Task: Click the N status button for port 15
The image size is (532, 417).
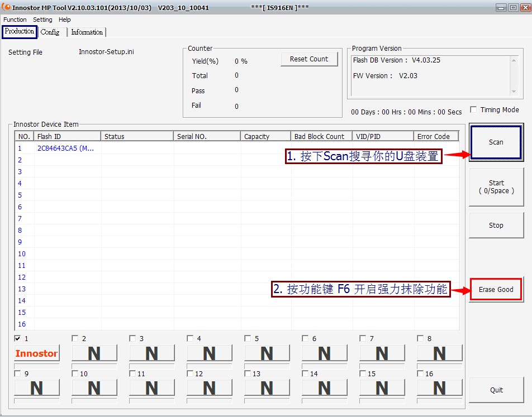Action: (x=382, y=387)
